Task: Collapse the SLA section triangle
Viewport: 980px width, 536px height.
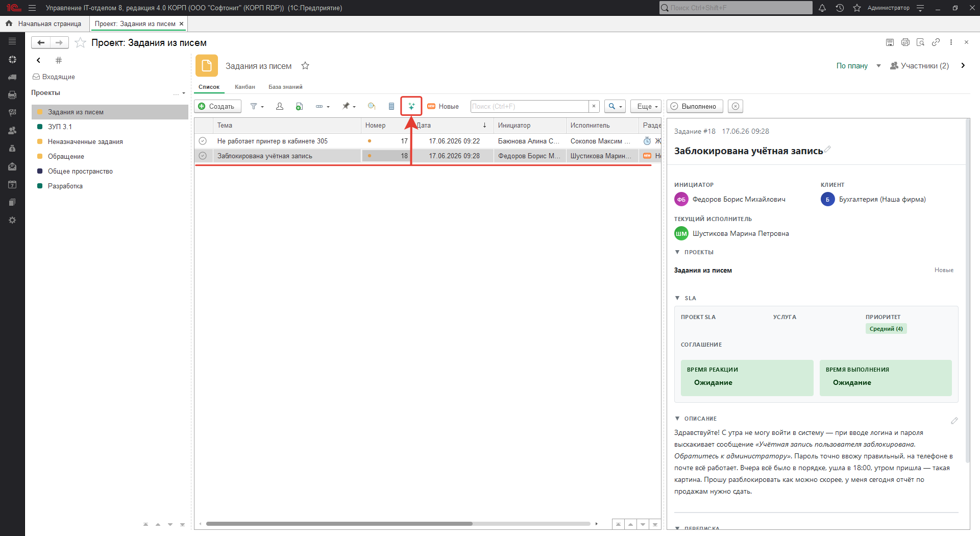Action: pyautogui.click(x=677, y=298)
